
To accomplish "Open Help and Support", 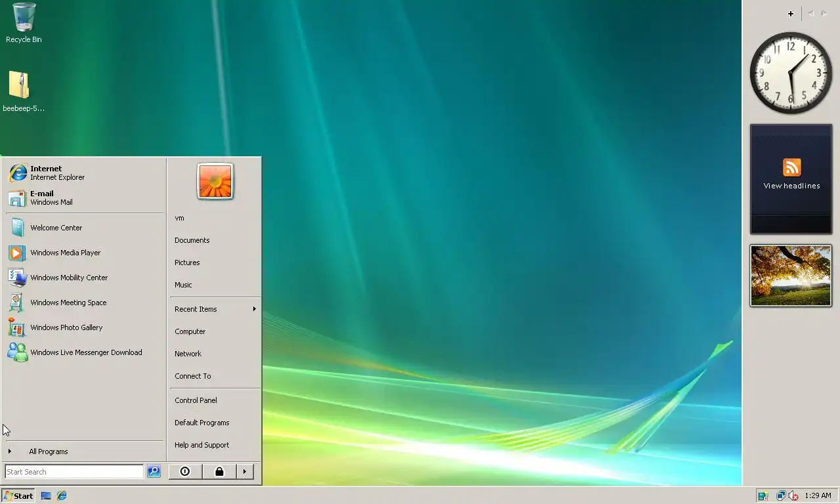I will (215, 445).
